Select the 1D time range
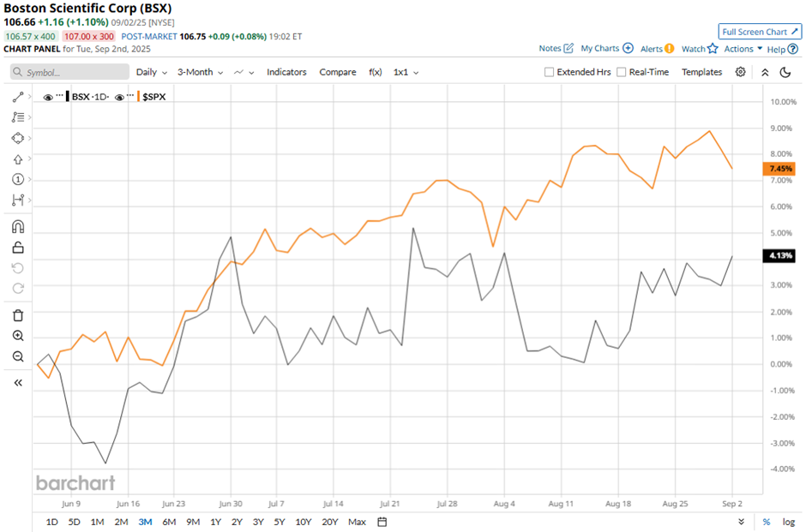 [52, 522]
